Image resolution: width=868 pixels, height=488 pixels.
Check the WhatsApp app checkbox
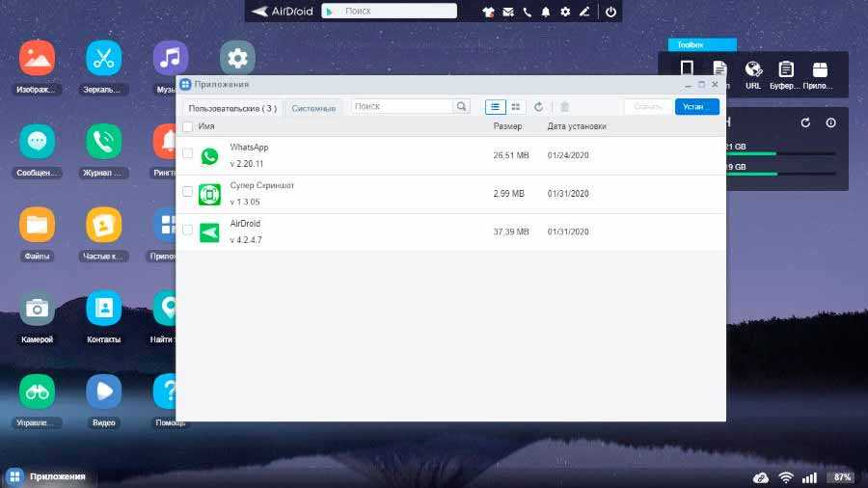point(187,154)
